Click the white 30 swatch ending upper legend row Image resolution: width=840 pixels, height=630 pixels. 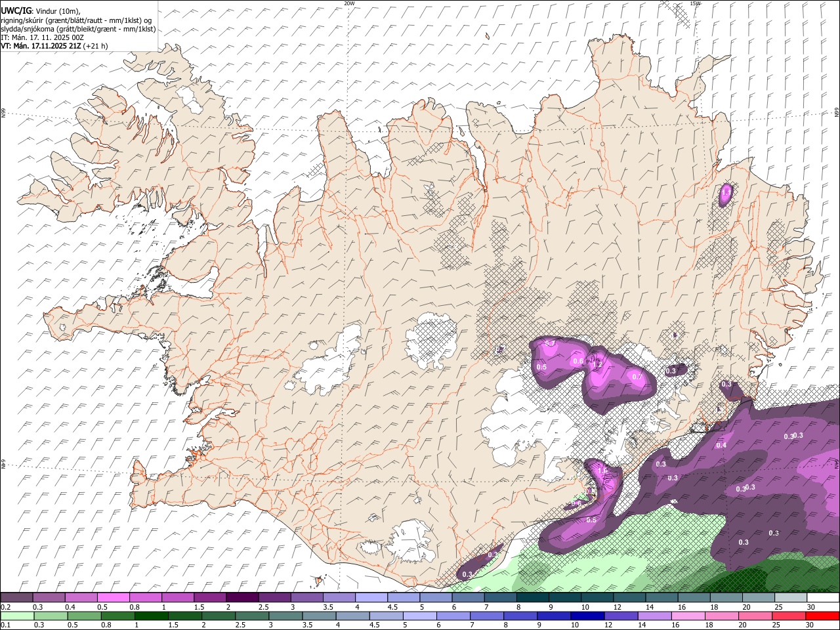[x=823, y=598]
